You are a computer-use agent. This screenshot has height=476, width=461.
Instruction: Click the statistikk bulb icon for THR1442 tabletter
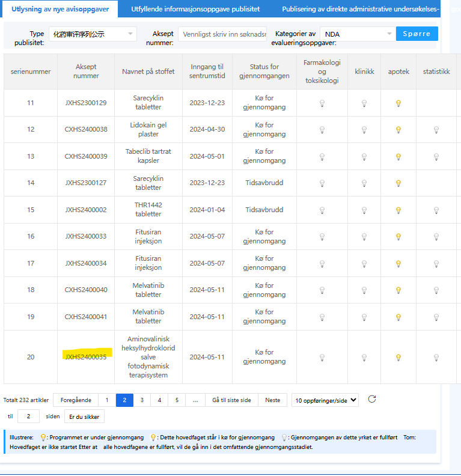(436, 210)
